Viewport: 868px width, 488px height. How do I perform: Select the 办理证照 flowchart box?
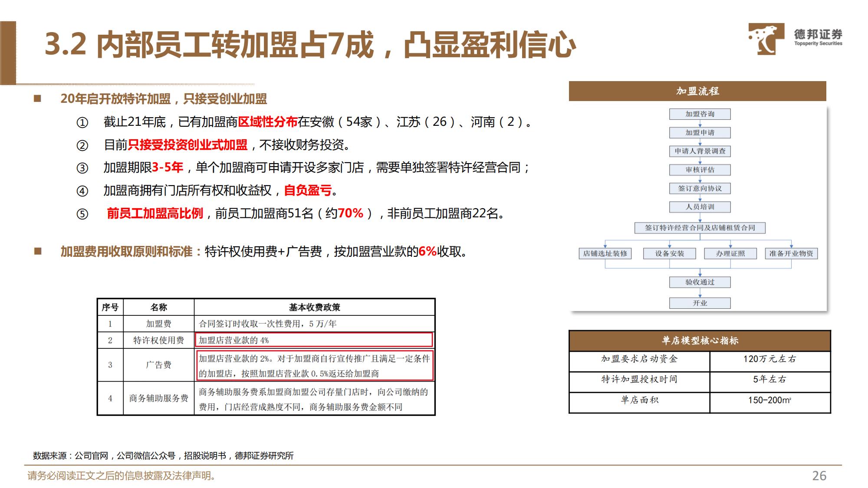pyautogui.click(x=730, y=253)
